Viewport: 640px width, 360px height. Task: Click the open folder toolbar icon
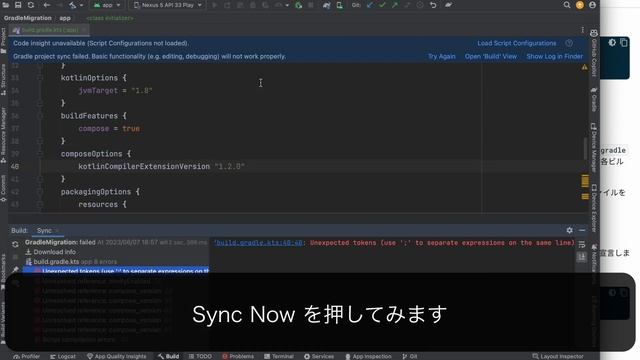click(x=6, y=5)
